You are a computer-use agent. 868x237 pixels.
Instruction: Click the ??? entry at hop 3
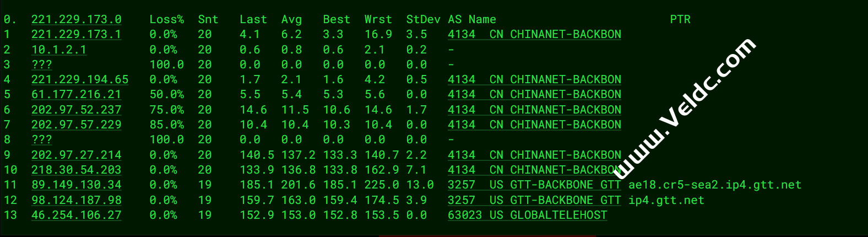click(41, 64)
